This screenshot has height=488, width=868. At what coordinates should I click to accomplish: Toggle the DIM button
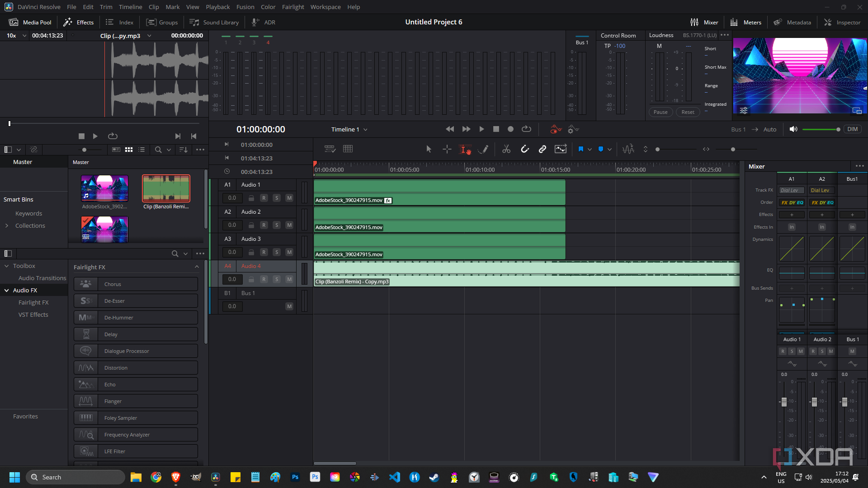[852, 129]
